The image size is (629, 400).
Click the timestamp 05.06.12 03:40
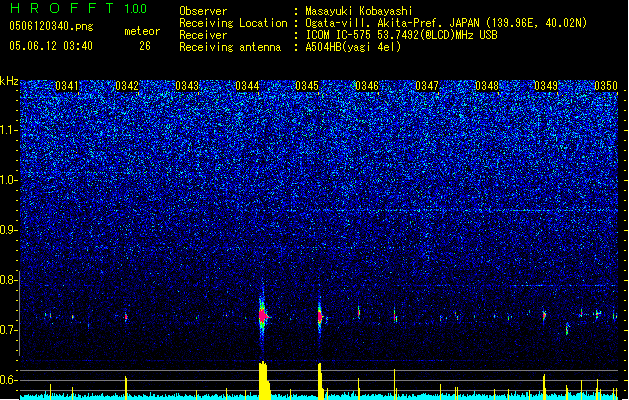[51, 46]
